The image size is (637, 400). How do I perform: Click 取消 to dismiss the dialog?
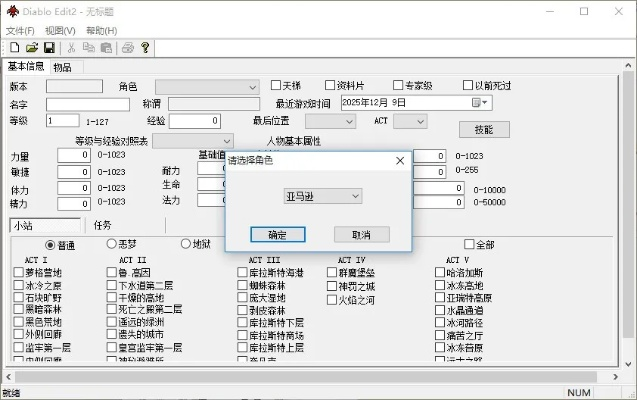362,234
